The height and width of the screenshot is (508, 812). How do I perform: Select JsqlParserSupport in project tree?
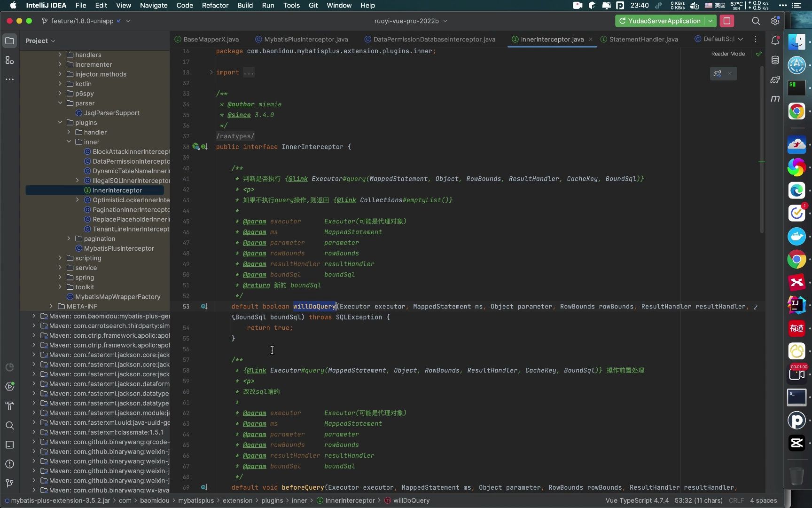pyautogui.click(x=108, y=113)
